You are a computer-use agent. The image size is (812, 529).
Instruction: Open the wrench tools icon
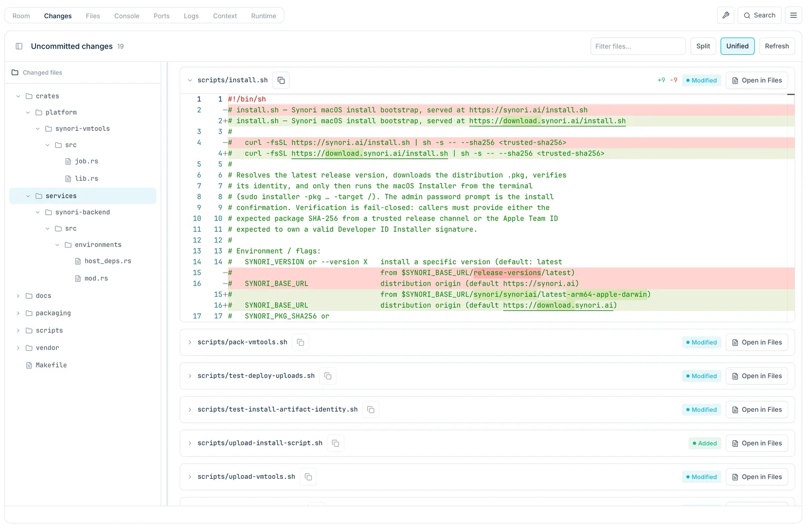726,15
